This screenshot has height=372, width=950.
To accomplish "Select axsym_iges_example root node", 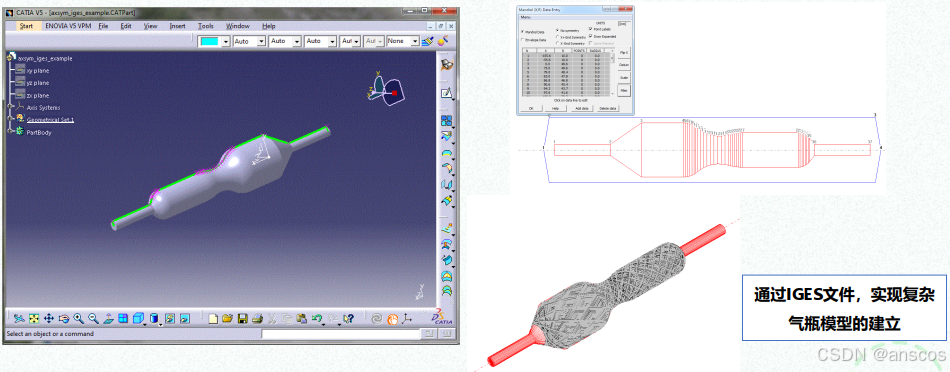I will click(x=45, y=59).
